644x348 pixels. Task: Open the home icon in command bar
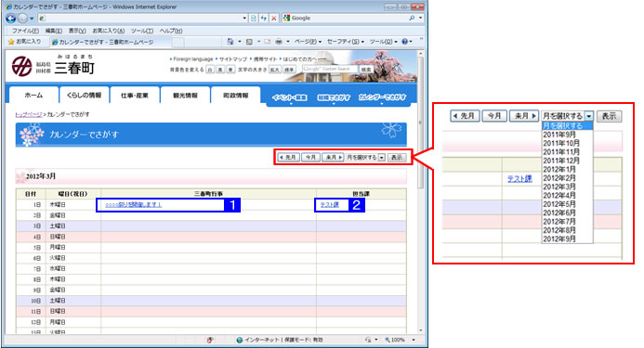pos(230,42)
